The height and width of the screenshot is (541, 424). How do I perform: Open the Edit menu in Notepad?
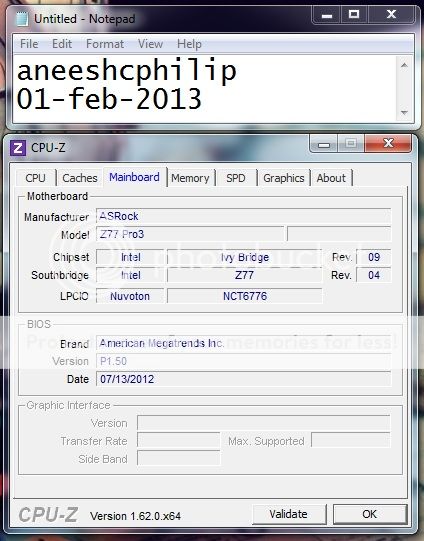[62, 44]
